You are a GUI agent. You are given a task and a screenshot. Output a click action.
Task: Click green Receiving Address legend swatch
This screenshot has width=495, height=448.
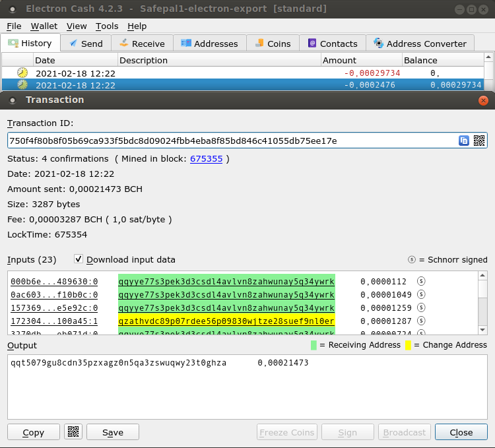point(313,345)
